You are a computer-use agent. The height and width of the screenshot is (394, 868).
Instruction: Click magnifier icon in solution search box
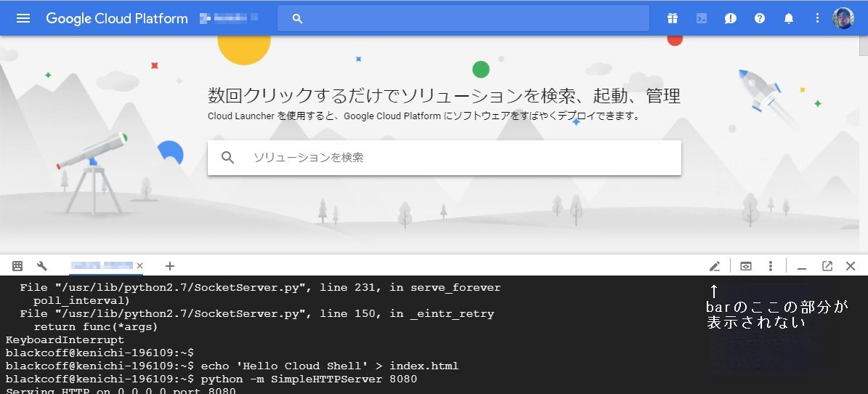[227, 157]
